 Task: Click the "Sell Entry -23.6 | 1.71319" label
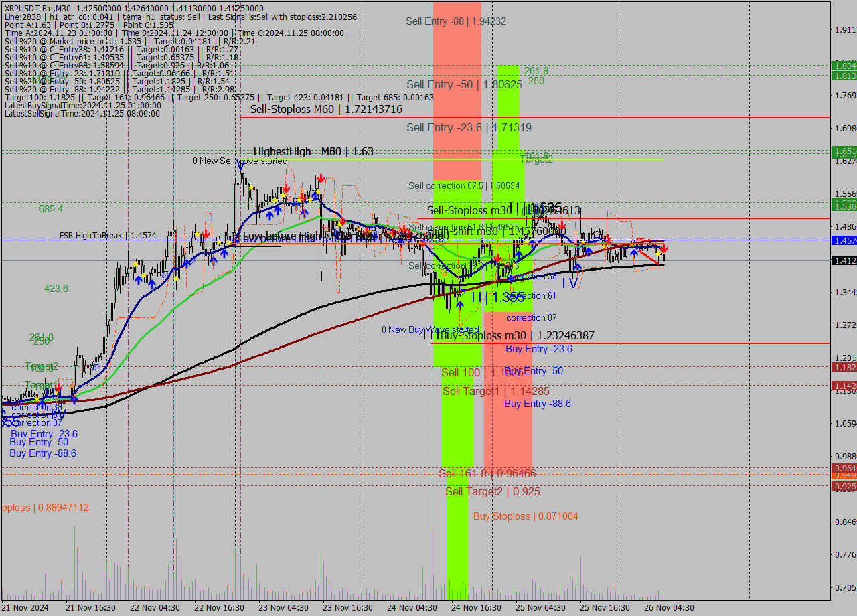point(469,127)
